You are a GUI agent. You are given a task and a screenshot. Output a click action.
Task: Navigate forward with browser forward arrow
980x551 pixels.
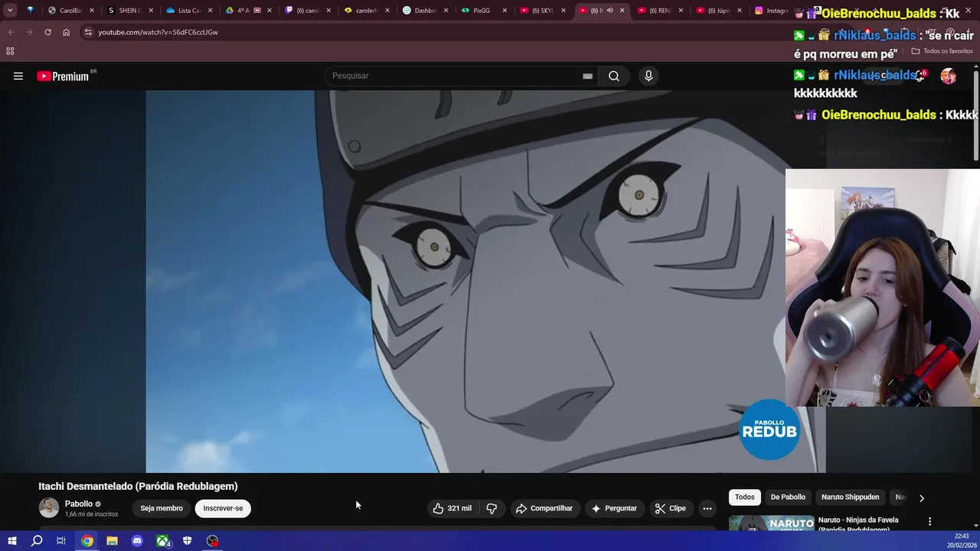(x=29, y=32)
